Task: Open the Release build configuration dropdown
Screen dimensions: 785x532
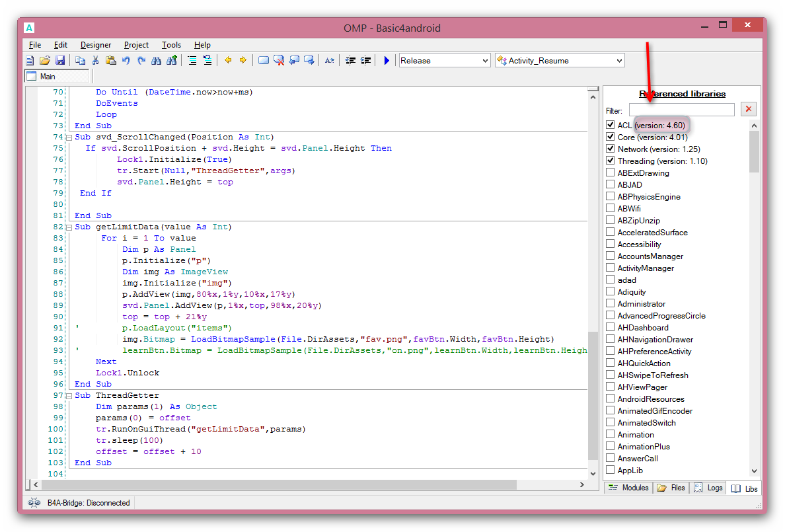Action: (484, 60)
